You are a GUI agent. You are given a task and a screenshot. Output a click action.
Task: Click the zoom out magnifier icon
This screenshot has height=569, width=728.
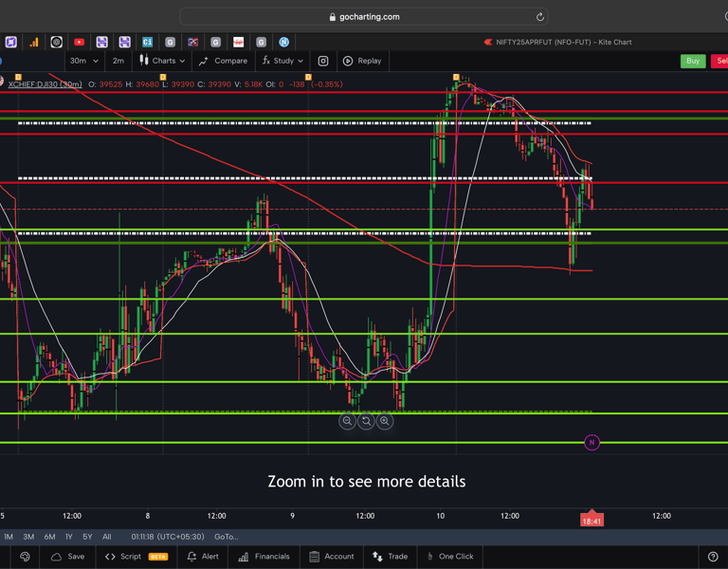[x=347, y=421]
